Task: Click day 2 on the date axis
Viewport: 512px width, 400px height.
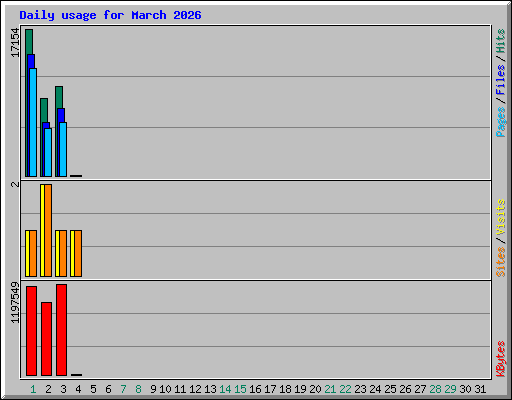Action: [x=48, y=389]
